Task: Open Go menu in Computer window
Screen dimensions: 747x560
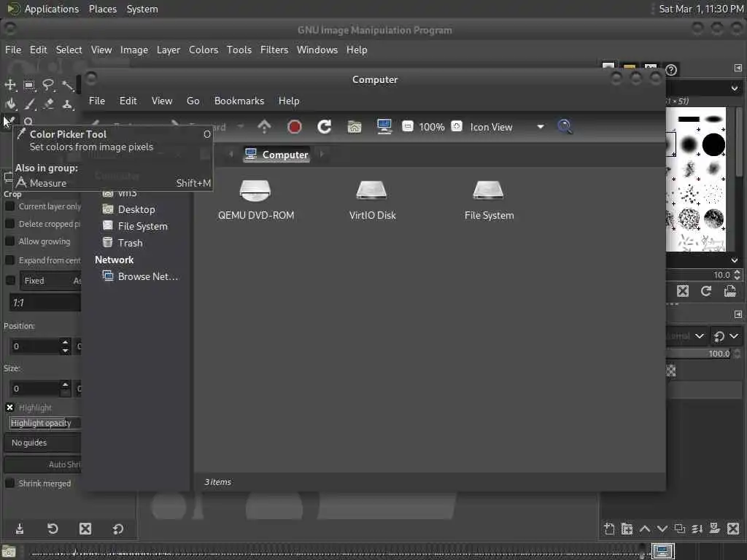Action: pos(193,101)
